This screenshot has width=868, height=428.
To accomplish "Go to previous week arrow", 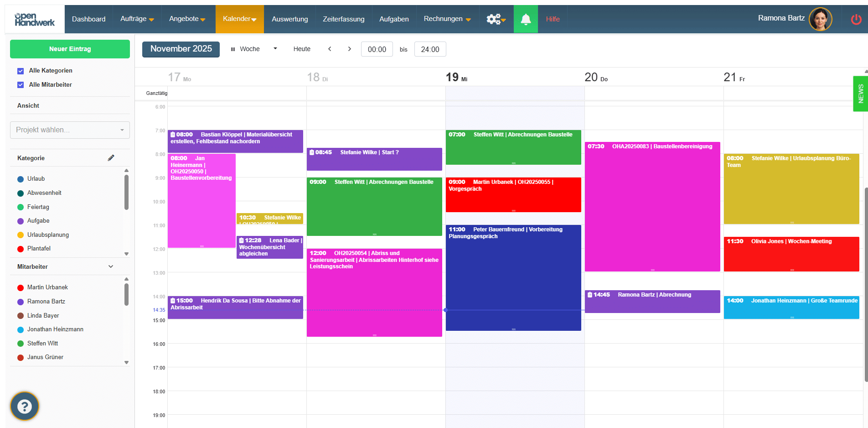I will [x=330, y=49].
